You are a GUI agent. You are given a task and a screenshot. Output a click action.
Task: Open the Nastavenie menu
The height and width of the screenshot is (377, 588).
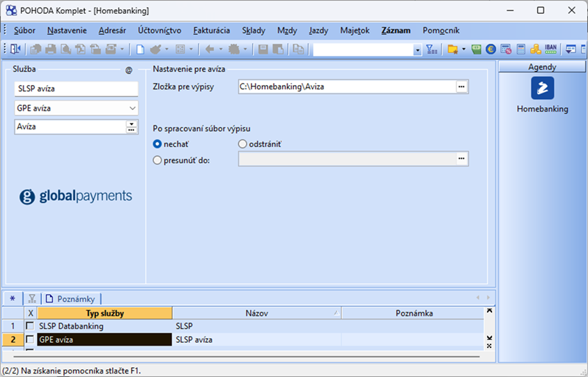67,31
